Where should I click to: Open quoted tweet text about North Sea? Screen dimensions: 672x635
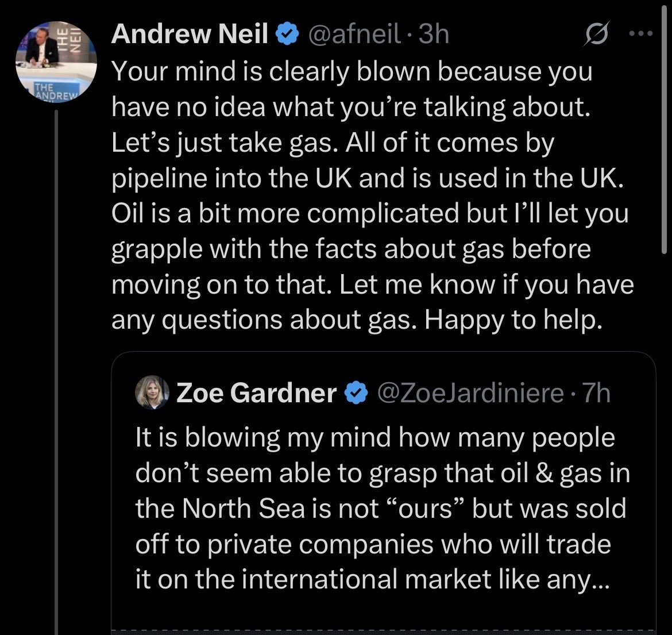383,508
